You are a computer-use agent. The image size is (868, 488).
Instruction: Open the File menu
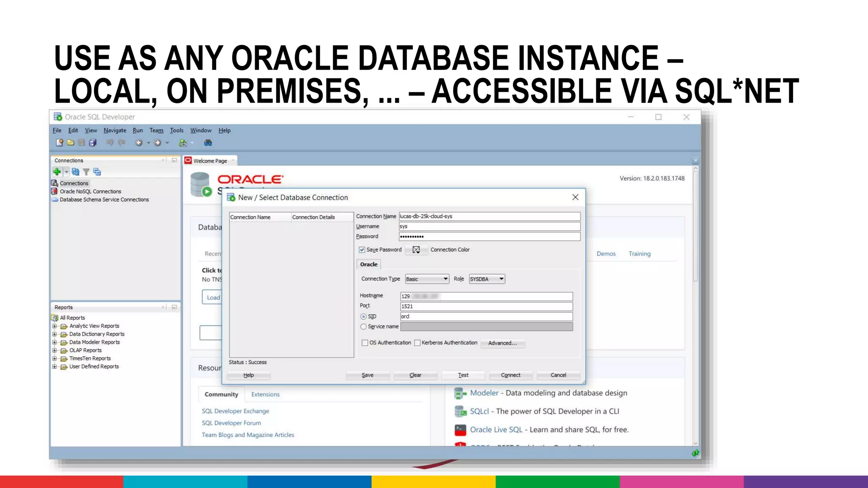(57, 130)
